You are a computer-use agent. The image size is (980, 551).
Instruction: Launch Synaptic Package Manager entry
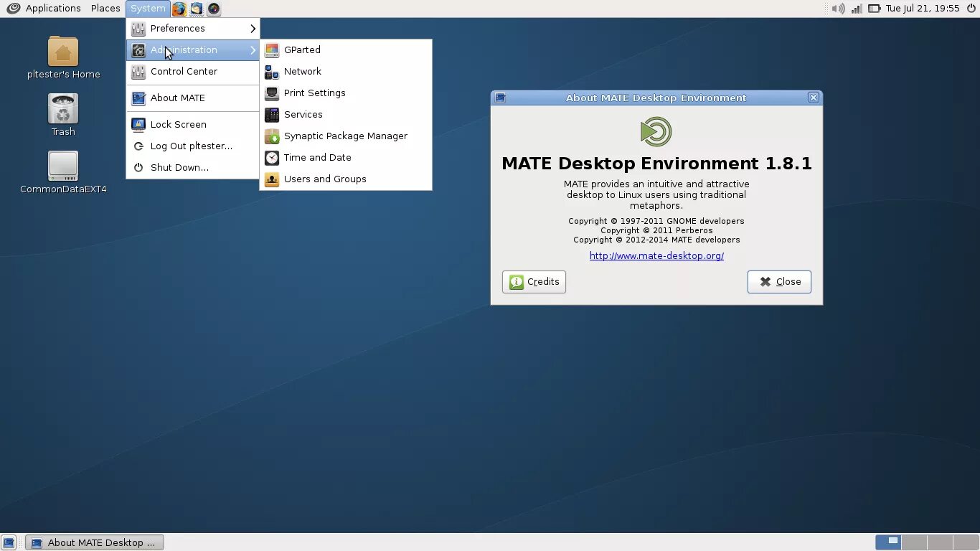click(346, 136)
